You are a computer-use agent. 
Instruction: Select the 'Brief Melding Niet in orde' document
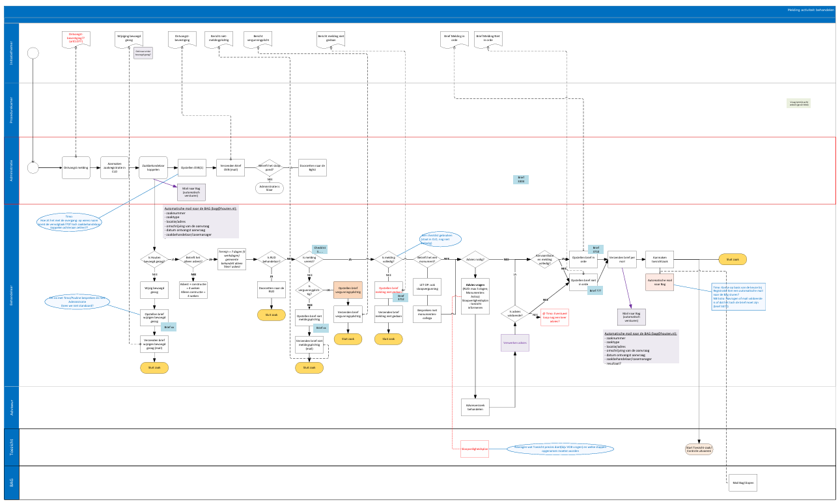[488, 38]
